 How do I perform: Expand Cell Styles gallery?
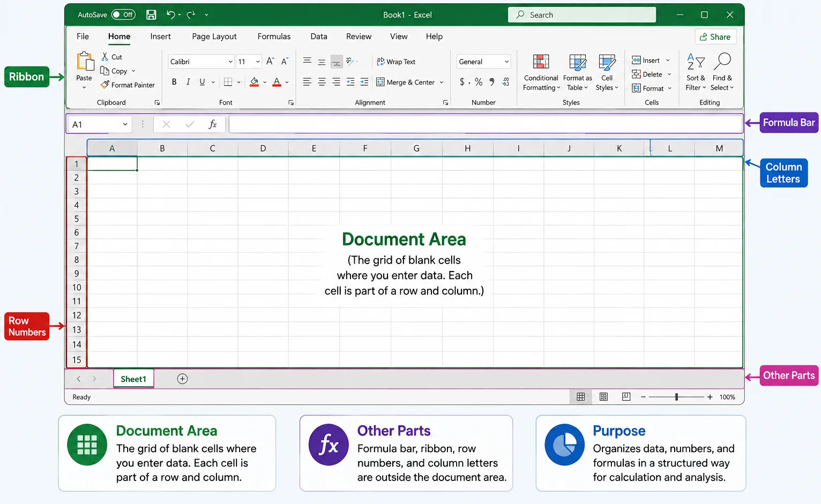[607, 72]
